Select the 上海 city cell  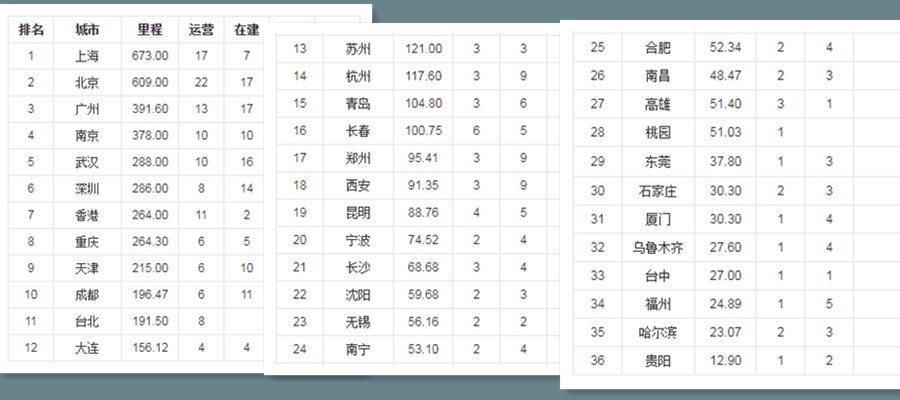(x=87, y=56)
